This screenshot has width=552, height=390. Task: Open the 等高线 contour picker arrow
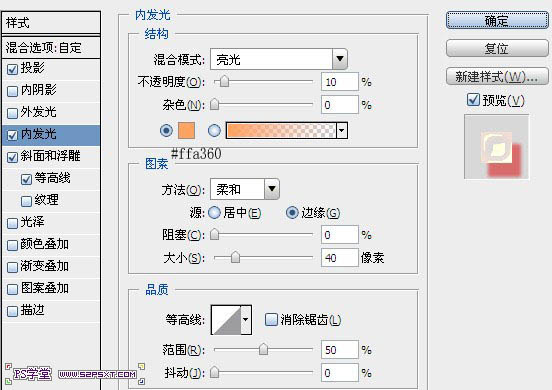246,320
